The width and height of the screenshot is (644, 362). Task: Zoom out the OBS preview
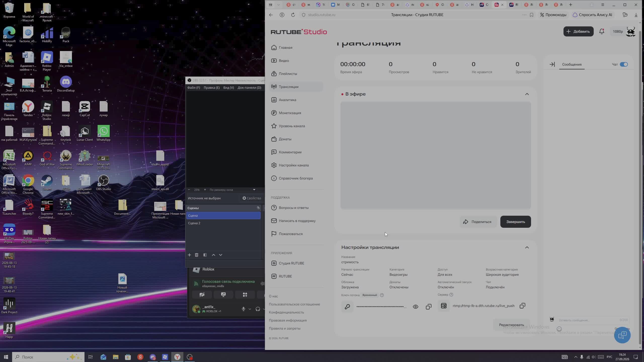(x=189, y=190)
